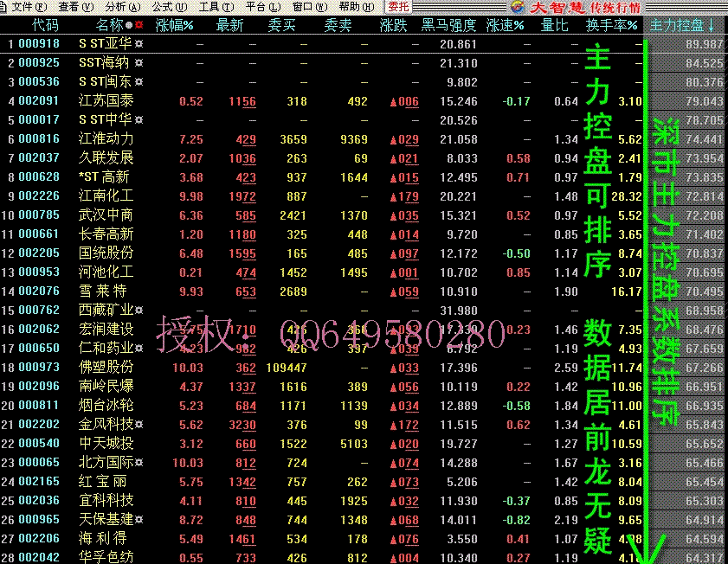This screenshot has width=728, height=564.
Task: Click the marker icon next to S ST闽东
Action: pos(139,82)
